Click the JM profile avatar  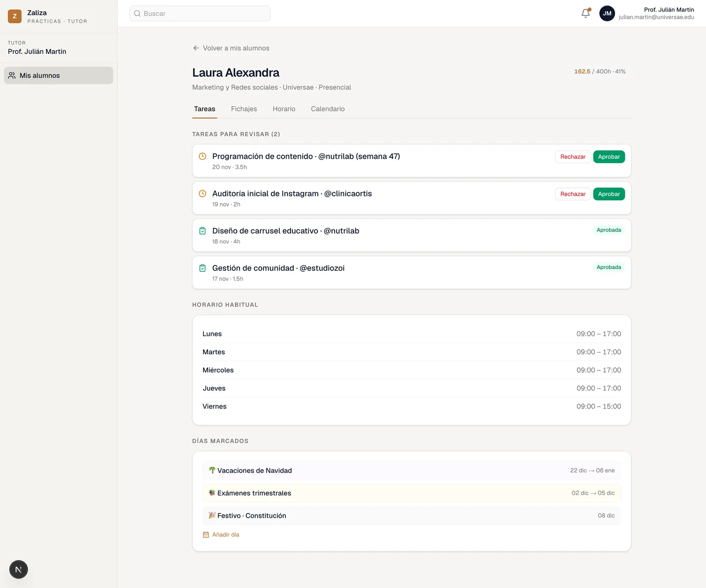pos(607,13)
